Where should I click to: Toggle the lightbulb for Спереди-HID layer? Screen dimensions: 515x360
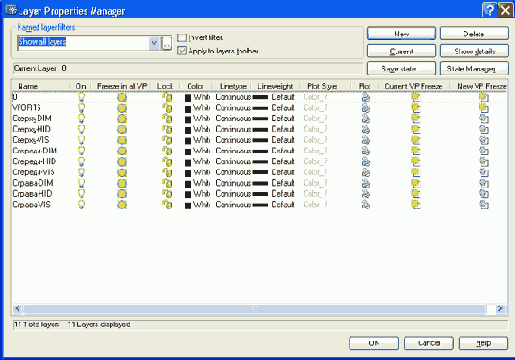pyautogui.click(x=81, y=162)
